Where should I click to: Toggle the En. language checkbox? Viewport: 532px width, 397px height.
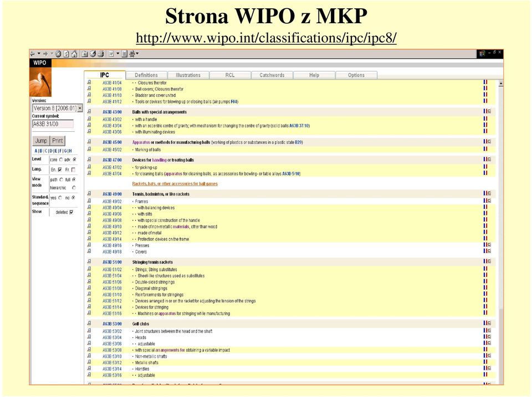(60, 169)
